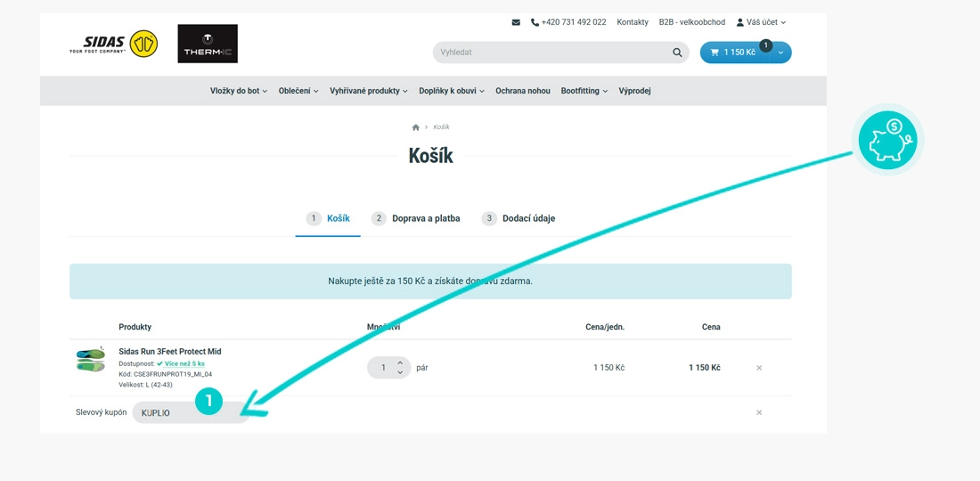Remove the discount coupon row
This screenshot has height=481, width=980.
coord(759,412)
